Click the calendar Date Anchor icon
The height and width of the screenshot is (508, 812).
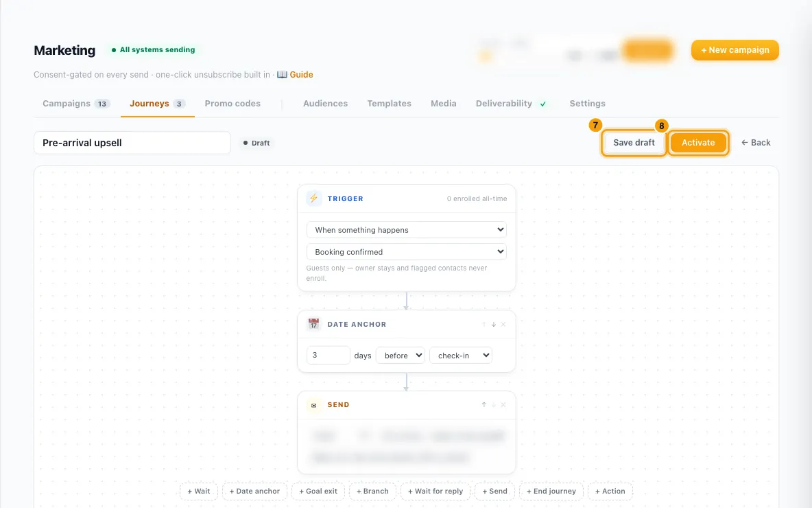point(313,324)
